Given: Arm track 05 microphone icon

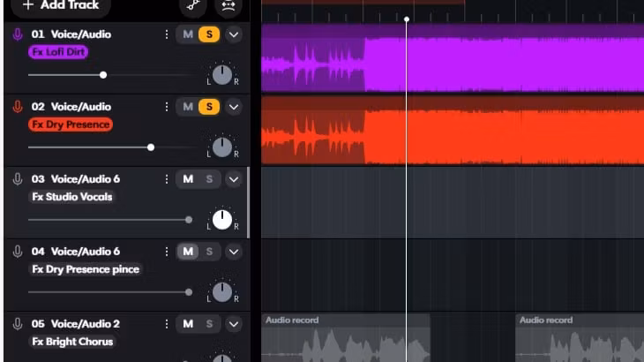Looking at the screenshot, I should pos(18,324).
